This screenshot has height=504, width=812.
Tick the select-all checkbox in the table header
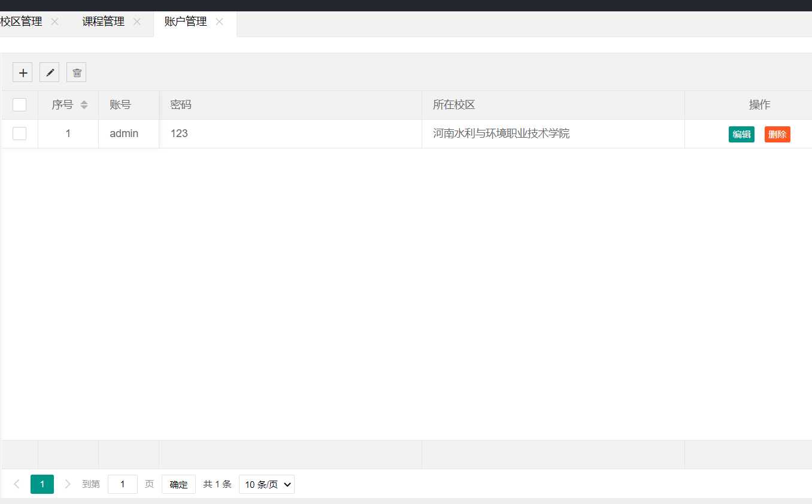[x=20, y=105]
